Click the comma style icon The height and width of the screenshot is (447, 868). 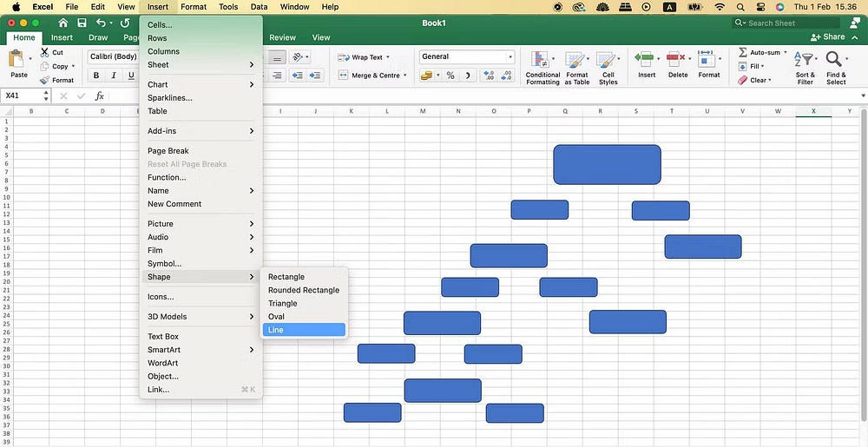click(468, 76)
